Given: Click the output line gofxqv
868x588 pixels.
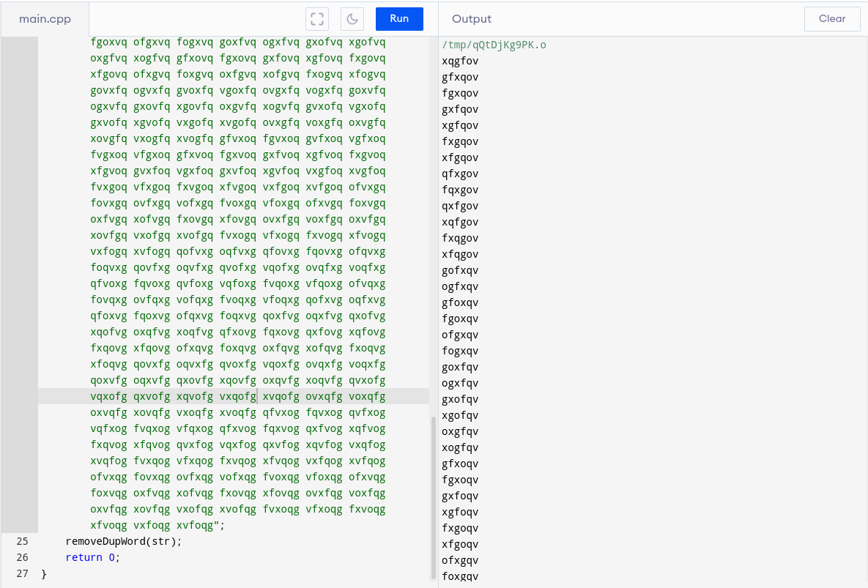Looking at the screenshot, I should pyautogui.click(x=460, y=270).
